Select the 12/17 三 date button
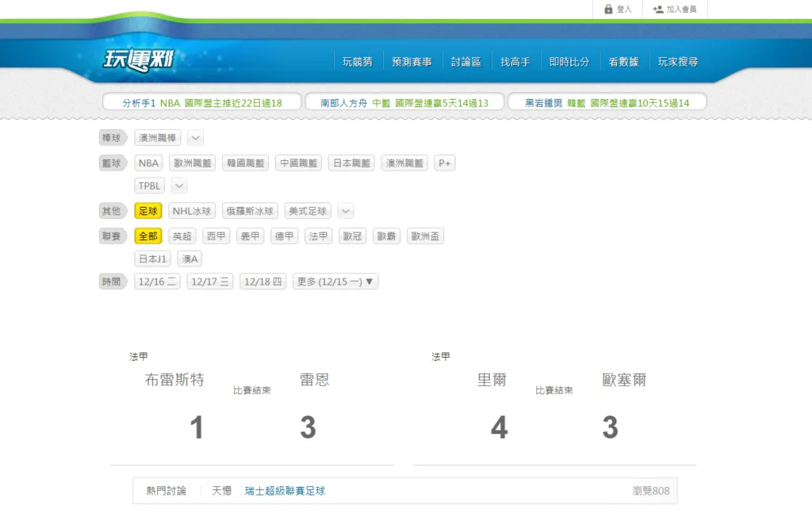This screenshot has width=812, height=521. [210, 282]
